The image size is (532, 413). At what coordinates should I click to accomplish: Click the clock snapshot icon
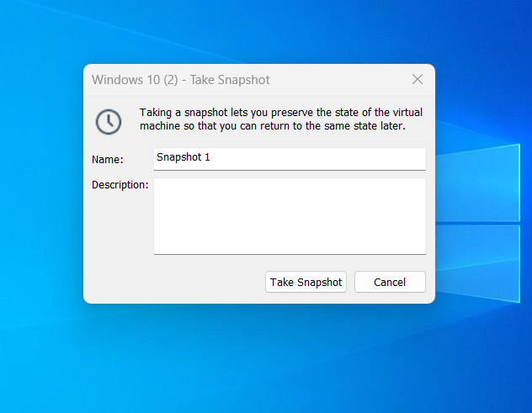109,122
